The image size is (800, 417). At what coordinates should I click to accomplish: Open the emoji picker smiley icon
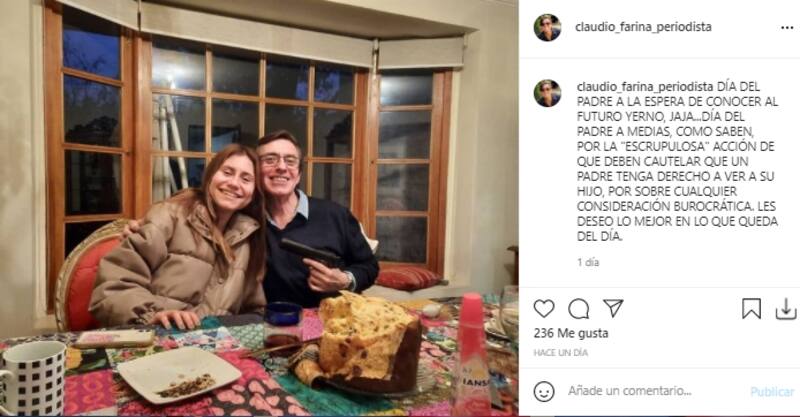pos(544,391)
